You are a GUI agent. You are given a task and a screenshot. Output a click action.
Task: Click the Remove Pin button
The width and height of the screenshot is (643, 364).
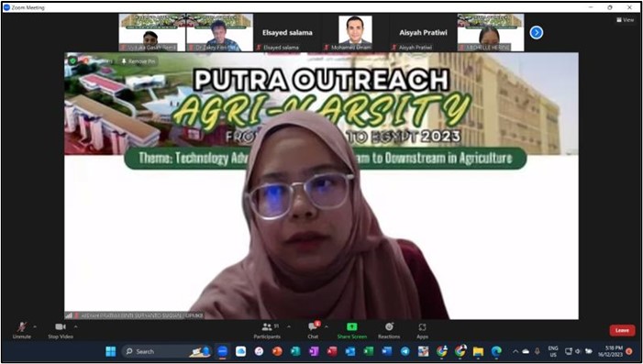[x=139, y=61]
